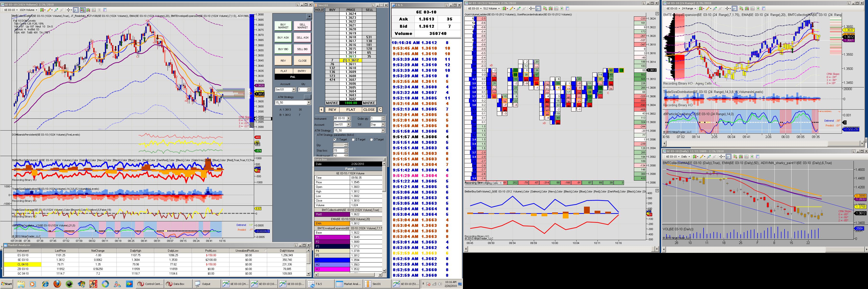868x289 pixels.
Task: Select drawing tools pencil icon in 1024 Volume chart
Action: tap(49, 10)
